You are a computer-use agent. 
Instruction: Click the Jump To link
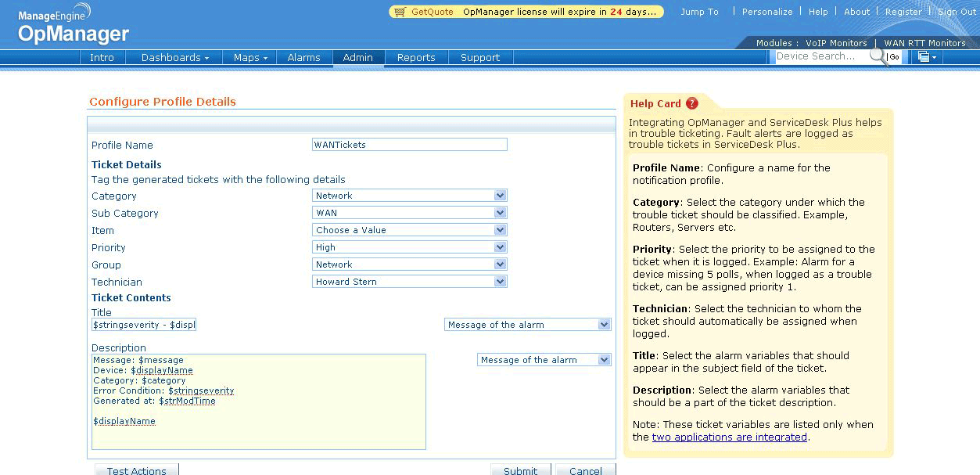tap(699, 12)
